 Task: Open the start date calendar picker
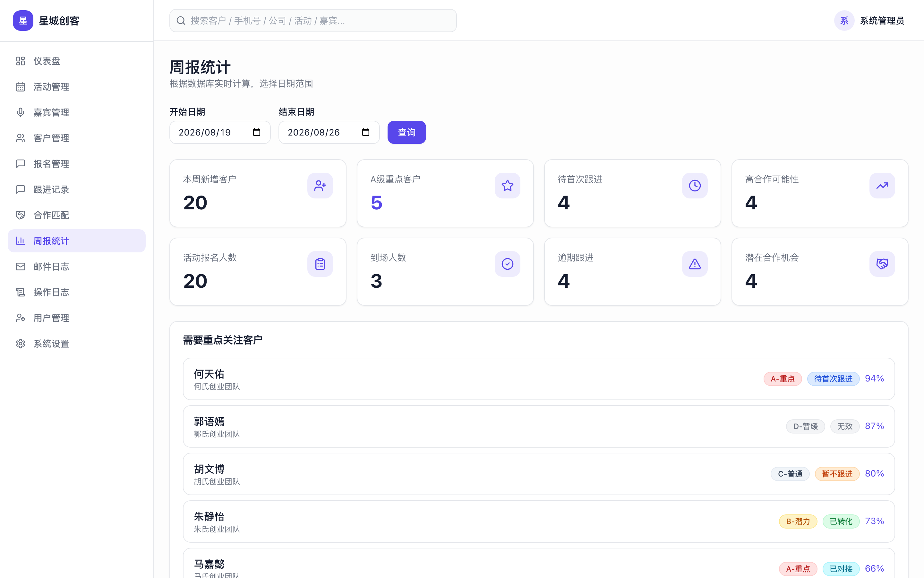click(257, 132)
